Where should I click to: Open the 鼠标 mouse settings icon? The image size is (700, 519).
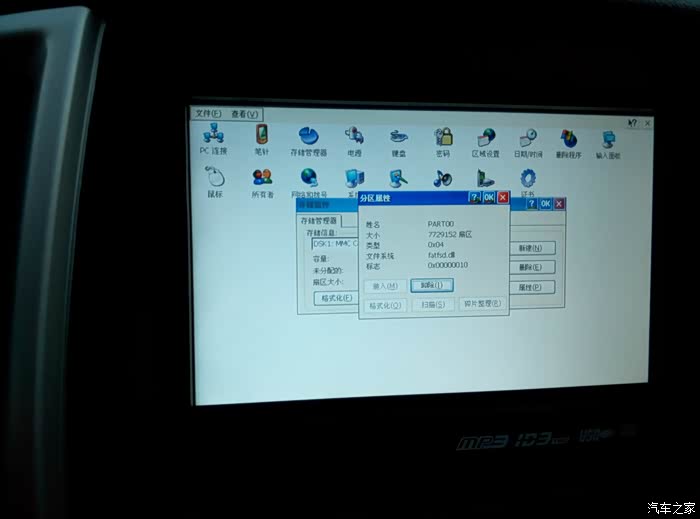click(215, 178)
